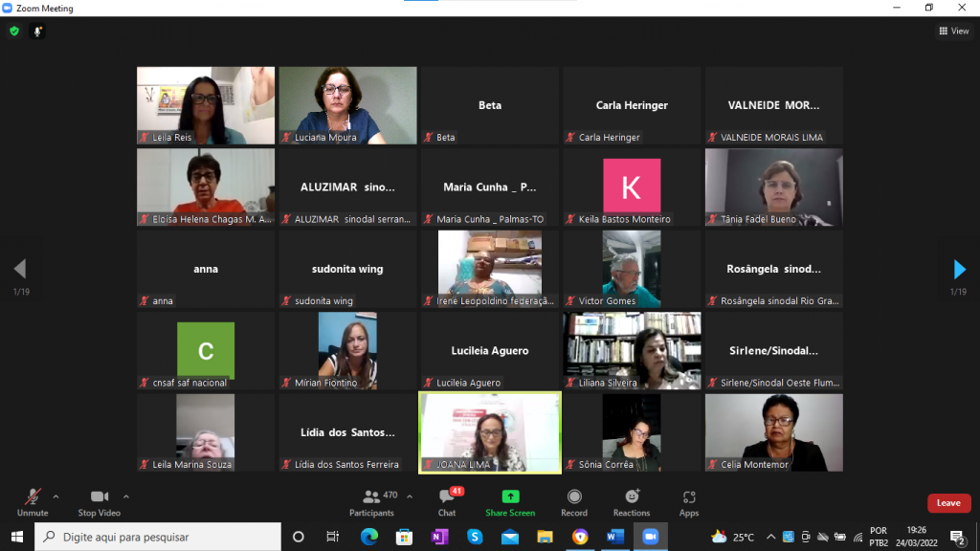The height and width of the screenshot is (551, 980).
Task: Expand video options arrow beside Stop Video
Action: pos(126,496)
